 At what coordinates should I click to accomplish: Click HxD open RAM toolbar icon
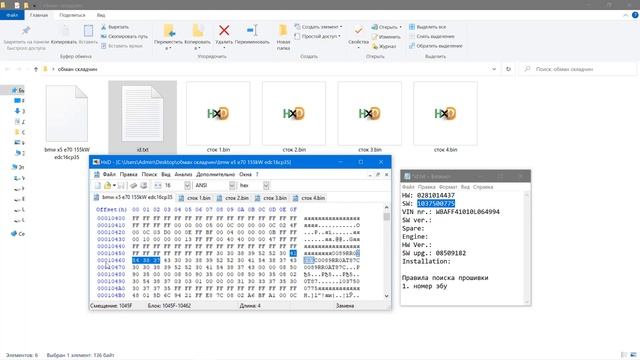[x=133, y=185]
